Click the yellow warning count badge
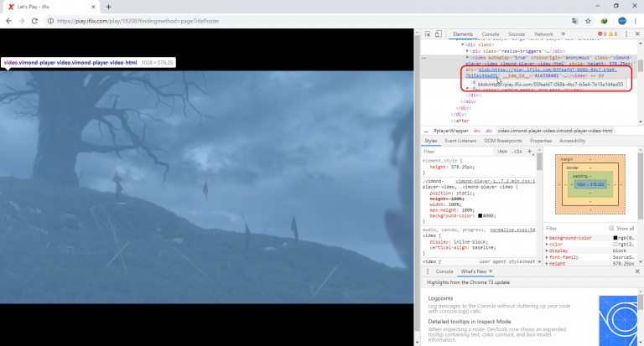The width and height of the screenshot is (644, 346). (x=613, y=34)
